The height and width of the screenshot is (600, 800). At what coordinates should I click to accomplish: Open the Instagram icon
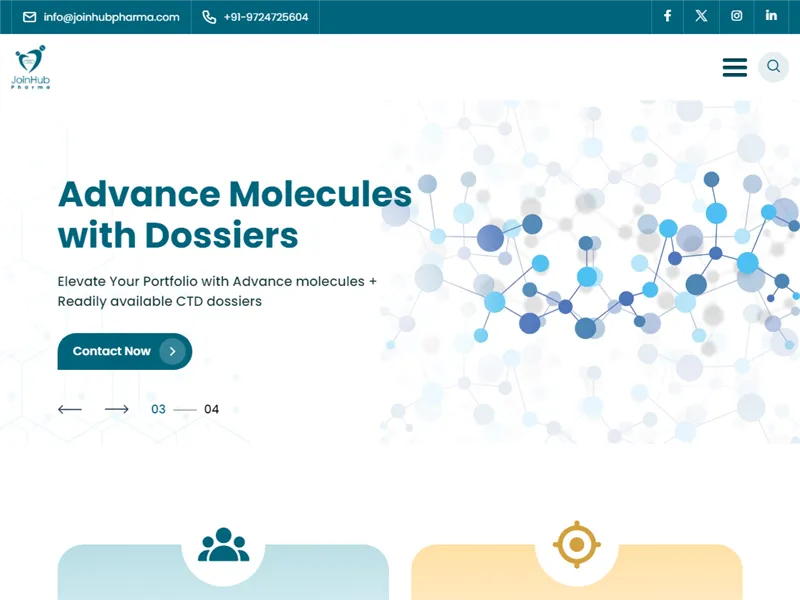tap(736, 16)
